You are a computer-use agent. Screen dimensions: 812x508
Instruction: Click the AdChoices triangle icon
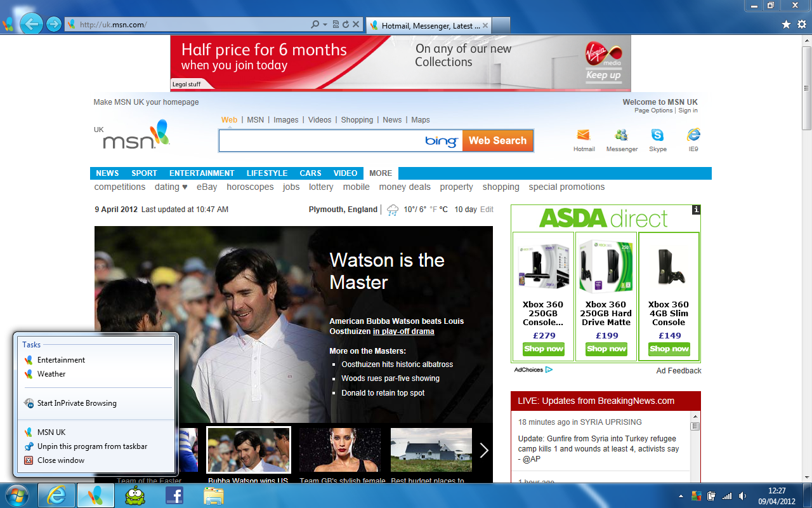tap(549, 370)
